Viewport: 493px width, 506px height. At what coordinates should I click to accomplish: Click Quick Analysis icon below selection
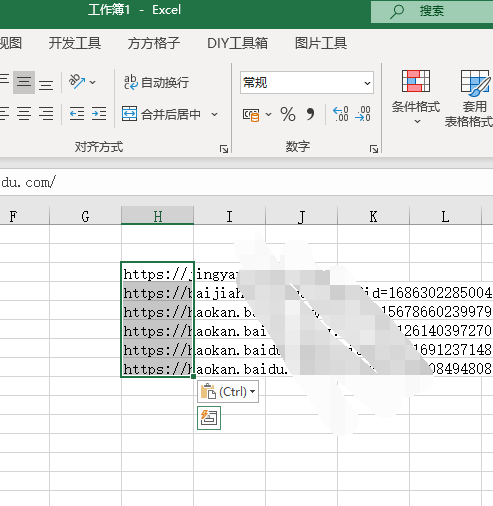[x=209, y=418]
